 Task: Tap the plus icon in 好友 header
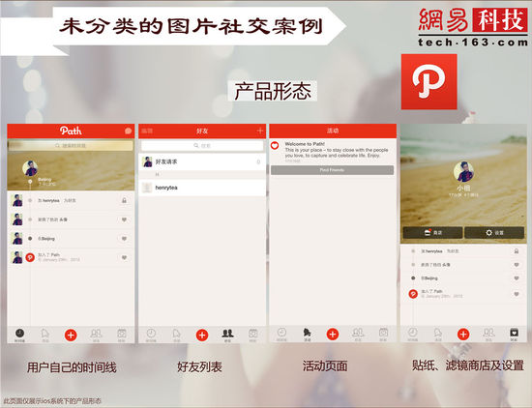(260, 131)
